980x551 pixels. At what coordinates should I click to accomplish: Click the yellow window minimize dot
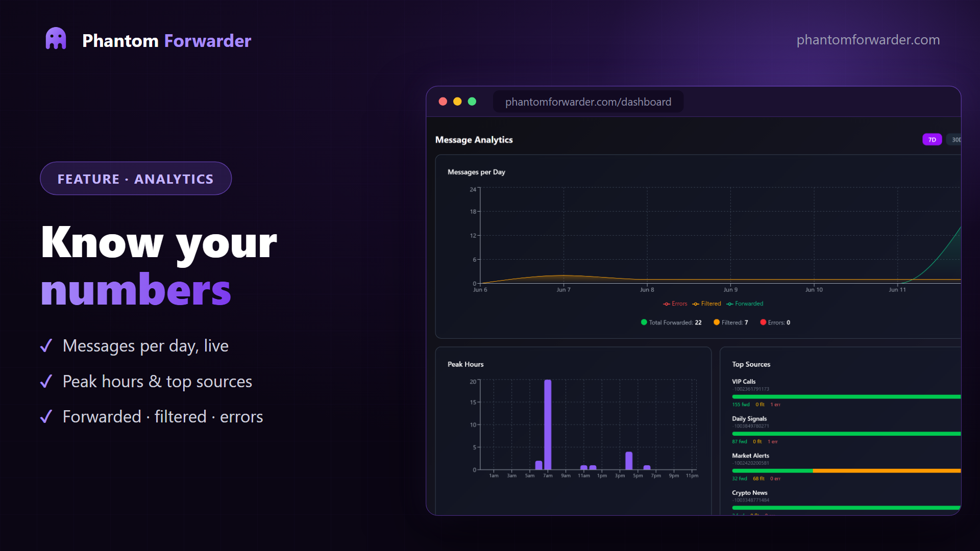[457, 102]
